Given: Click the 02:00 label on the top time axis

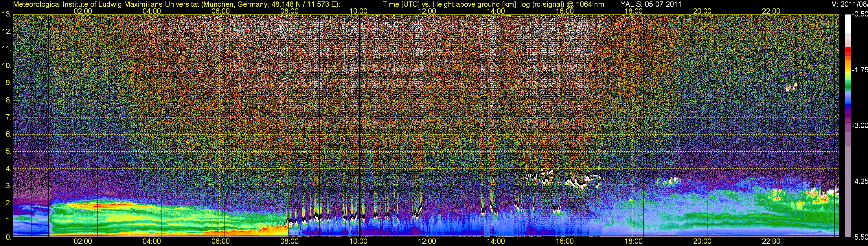Looking at the screenshot, I should pyautogui.click(x=83, y=11).
